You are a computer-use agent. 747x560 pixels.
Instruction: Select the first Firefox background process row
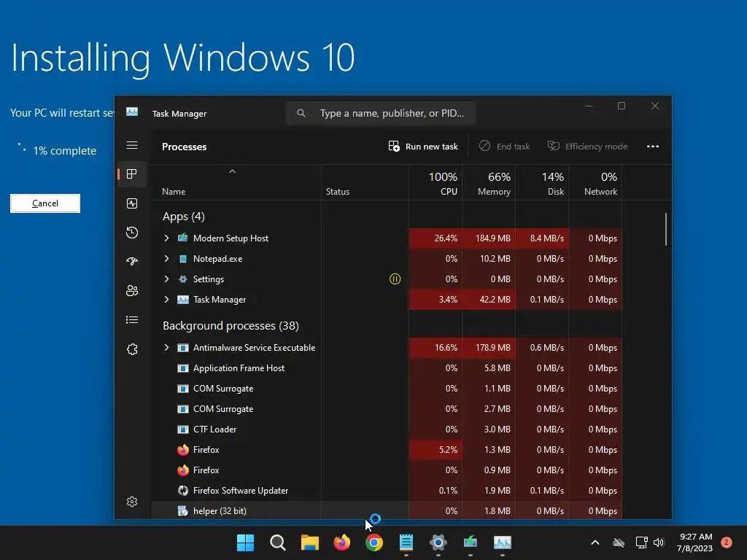[x=387, y=449]
